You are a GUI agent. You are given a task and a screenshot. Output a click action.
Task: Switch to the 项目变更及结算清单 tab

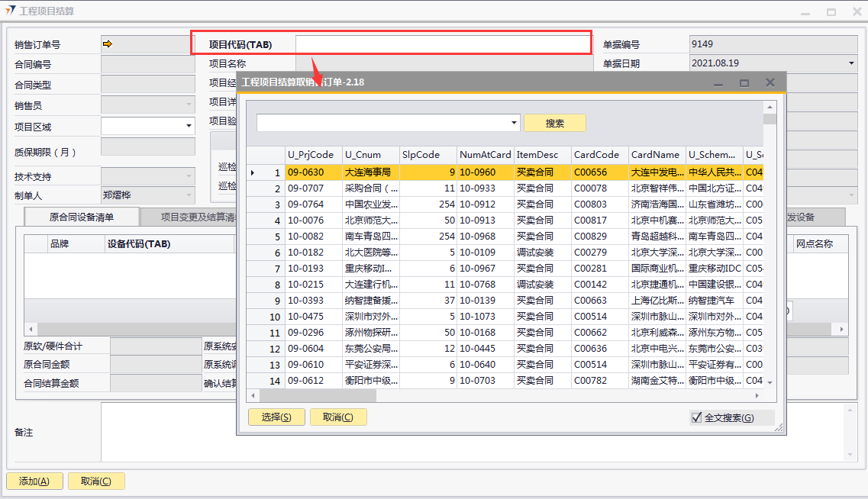pos(198,217)
